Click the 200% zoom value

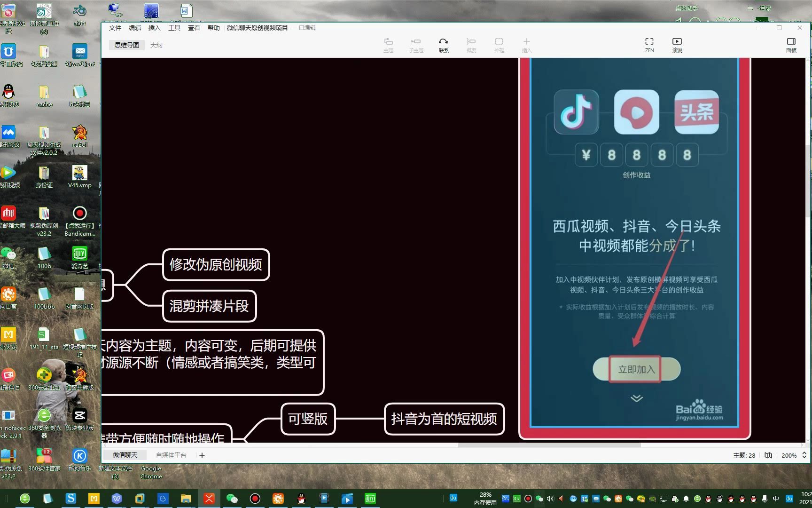click(789, 455)
